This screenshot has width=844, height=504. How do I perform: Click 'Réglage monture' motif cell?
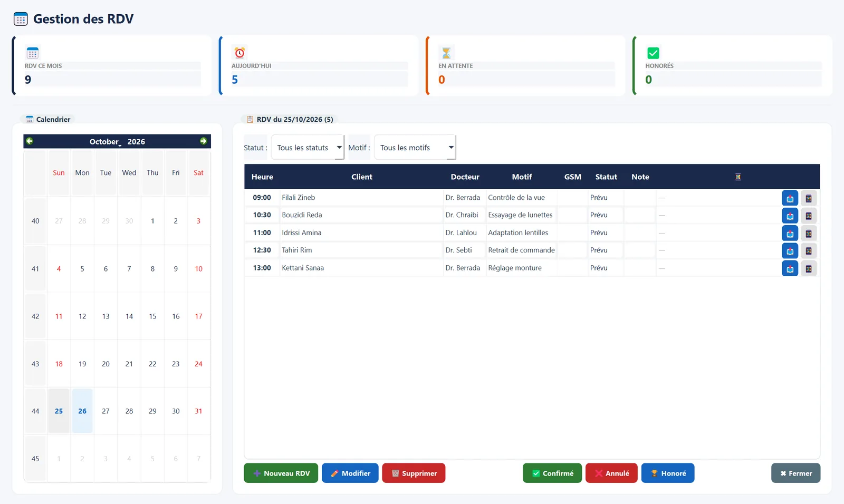pyautogui.click(x=521, y=268)
